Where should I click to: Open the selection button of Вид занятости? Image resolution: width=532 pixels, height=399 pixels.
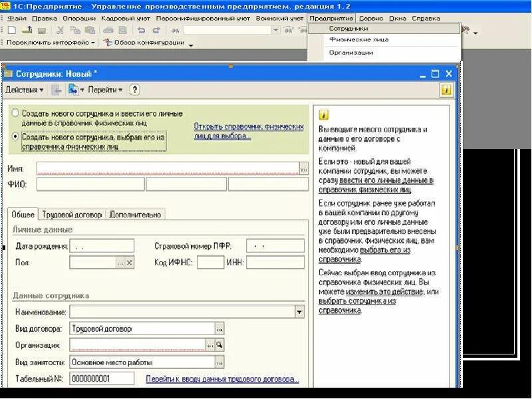click(219, 362)
